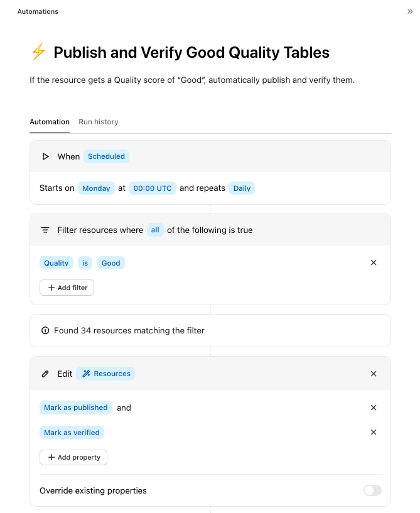Open the Daily repeat frequency dropdown
Viewport: 420px width, 513px height.
242,188
